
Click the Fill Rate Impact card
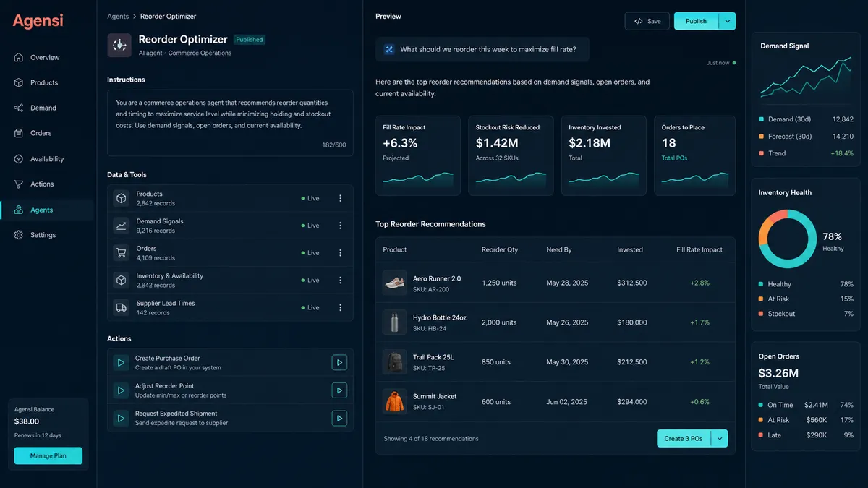(x=418, y=156)
